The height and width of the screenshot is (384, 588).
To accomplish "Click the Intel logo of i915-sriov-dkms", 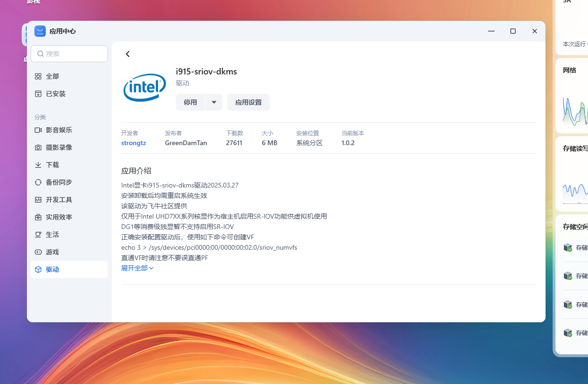I will tap(145, 87).
